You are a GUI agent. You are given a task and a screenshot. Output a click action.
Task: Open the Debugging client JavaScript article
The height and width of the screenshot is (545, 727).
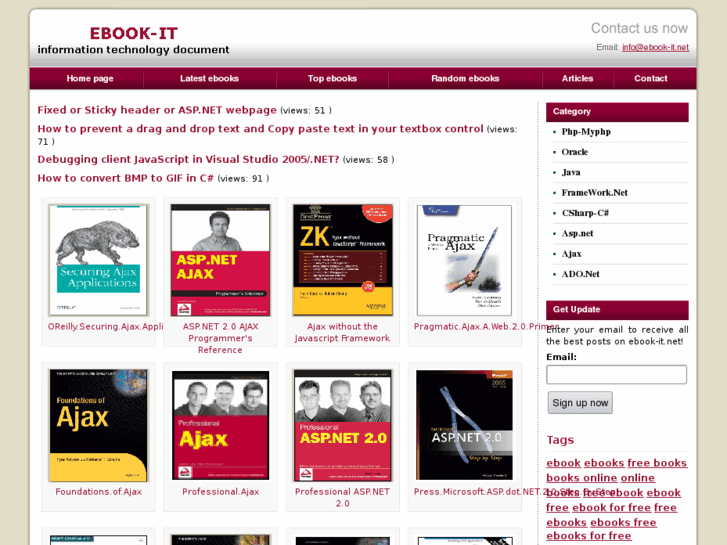188,160
